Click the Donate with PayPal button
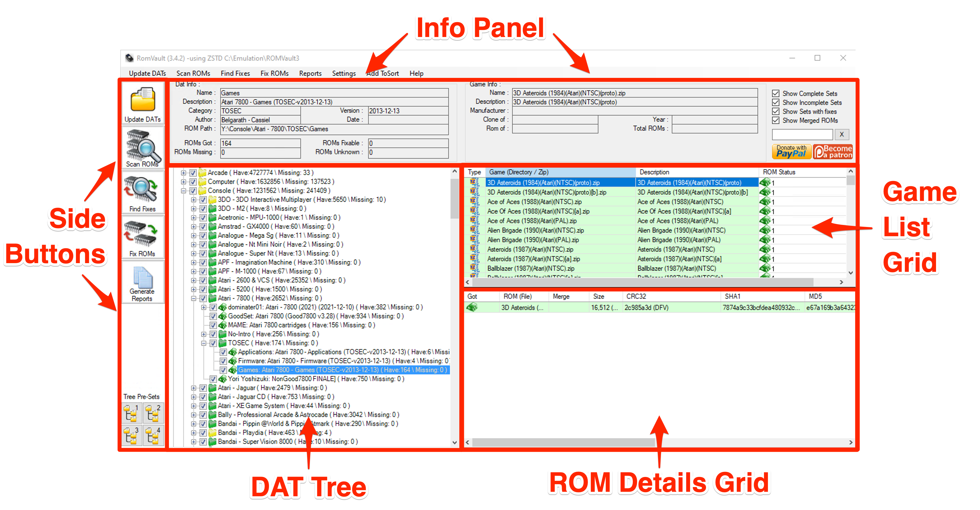The width and height of the screenshot is (980, 510). tap(791, 151)
